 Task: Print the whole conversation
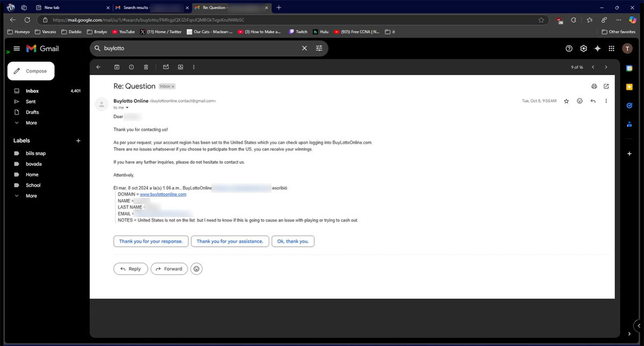click(594, 86)
